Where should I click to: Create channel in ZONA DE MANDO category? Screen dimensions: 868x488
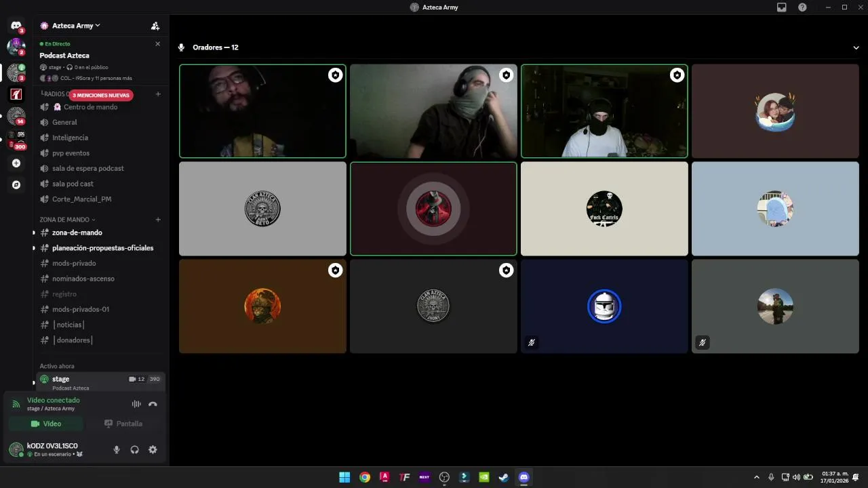pyautogui.click(x=158, y=220)
